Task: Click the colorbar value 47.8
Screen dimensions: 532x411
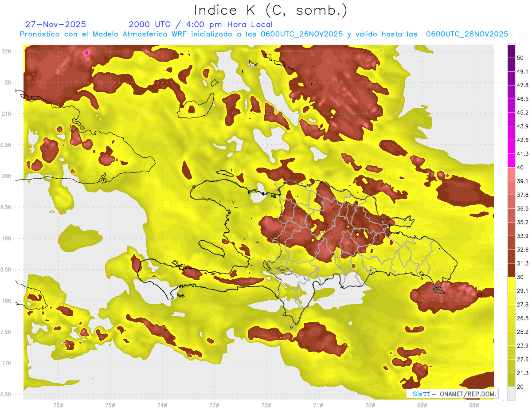Action: [x=523, y=85]
